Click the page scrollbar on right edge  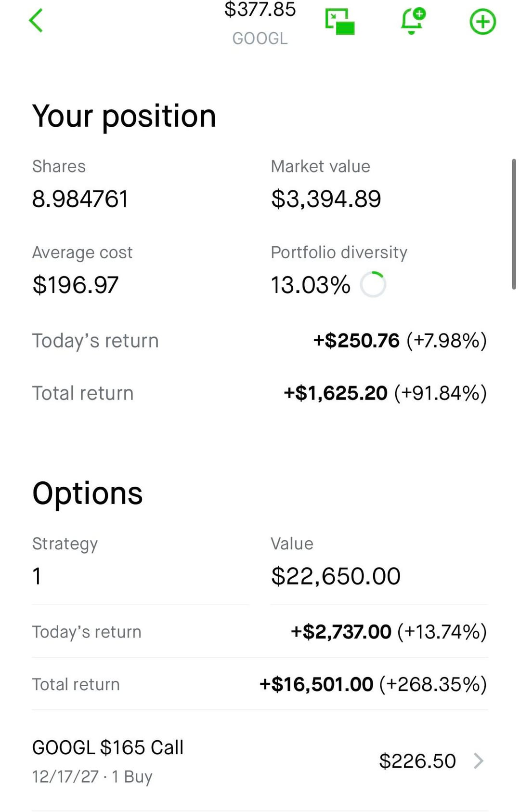coord(514,224)
